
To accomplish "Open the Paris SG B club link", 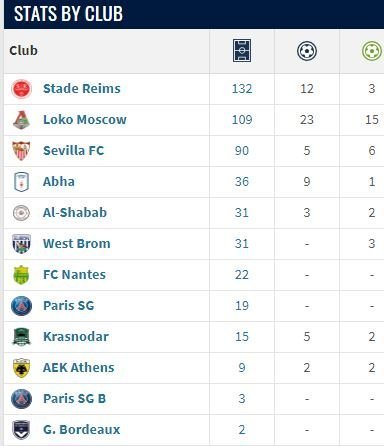I will pyautogui.click(x=74, y=399).
